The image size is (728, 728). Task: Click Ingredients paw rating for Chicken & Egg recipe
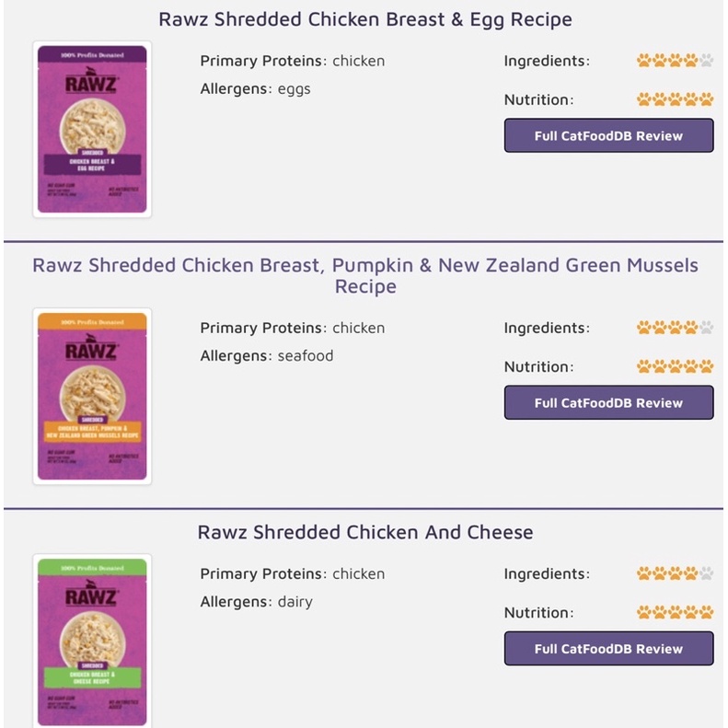[x=675, y=61]
